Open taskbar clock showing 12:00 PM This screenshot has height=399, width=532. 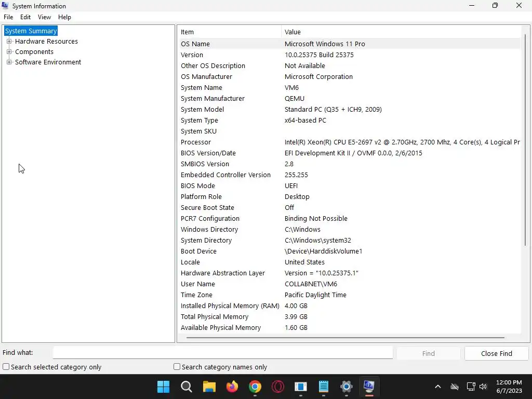pos(509,387)
